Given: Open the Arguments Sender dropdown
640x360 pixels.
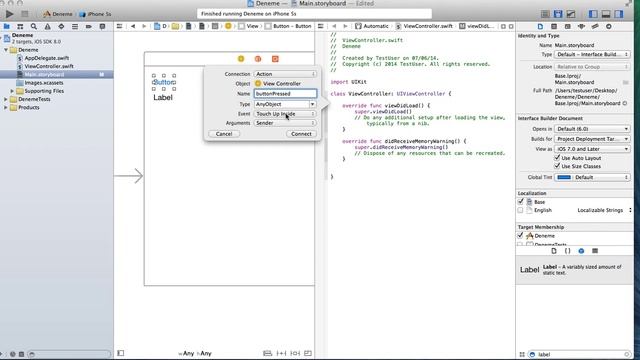Looking at the screenshot, I should point(285,123).
